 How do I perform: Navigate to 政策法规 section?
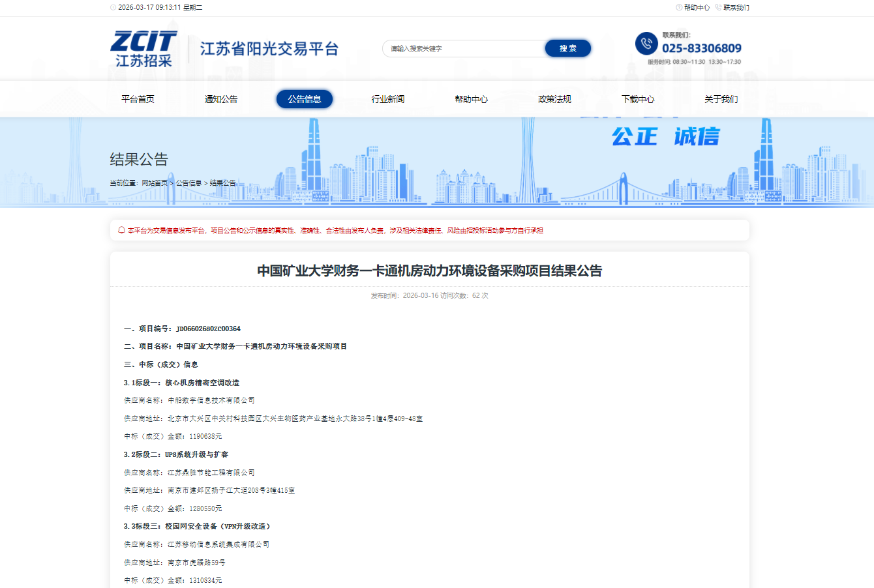click(554, 99)
